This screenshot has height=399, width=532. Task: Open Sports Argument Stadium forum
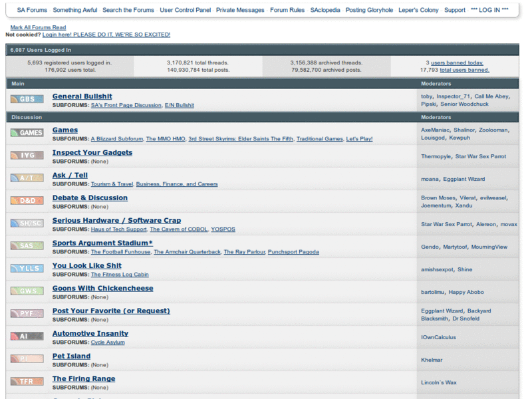coord(102,243)
